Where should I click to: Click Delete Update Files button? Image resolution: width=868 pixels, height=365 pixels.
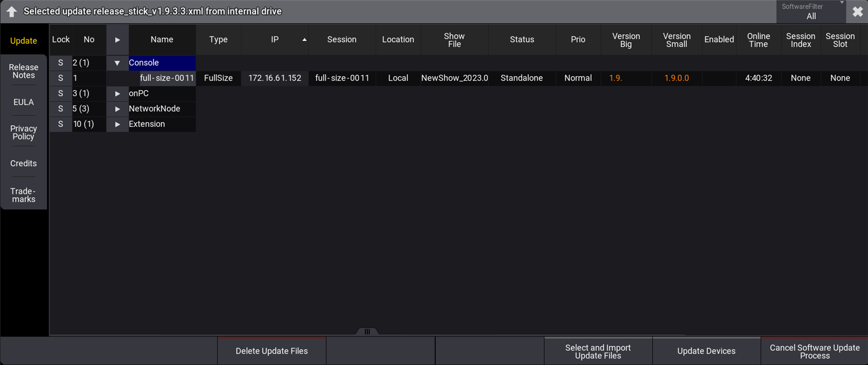tap(271, 351)
